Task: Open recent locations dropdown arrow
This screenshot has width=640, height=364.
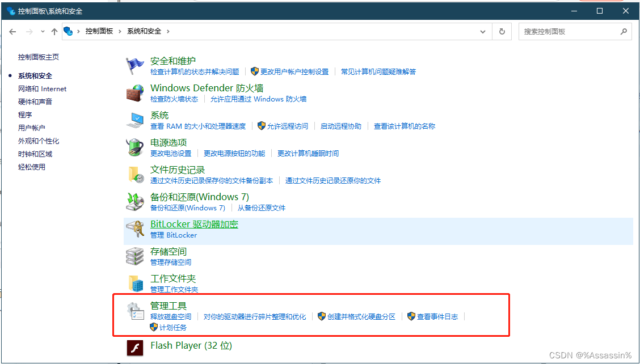Action: (x=43, y=31)
